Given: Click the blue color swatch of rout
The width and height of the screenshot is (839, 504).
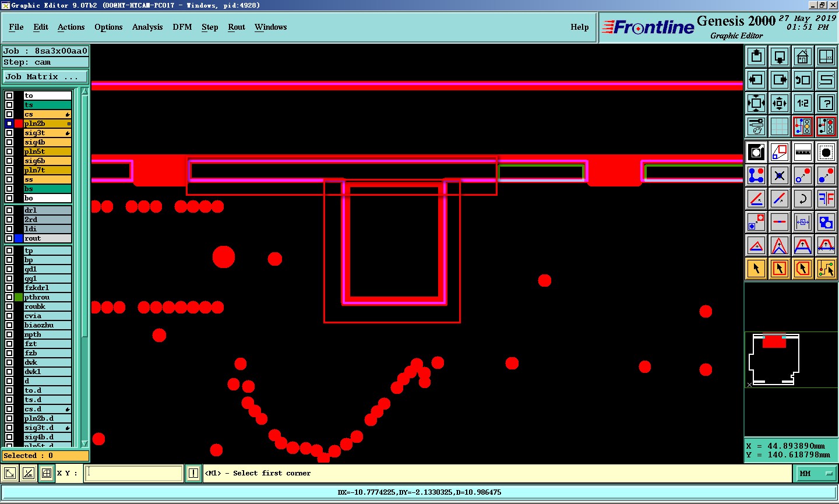Looking at the screenshot, I should click(19, 238).
